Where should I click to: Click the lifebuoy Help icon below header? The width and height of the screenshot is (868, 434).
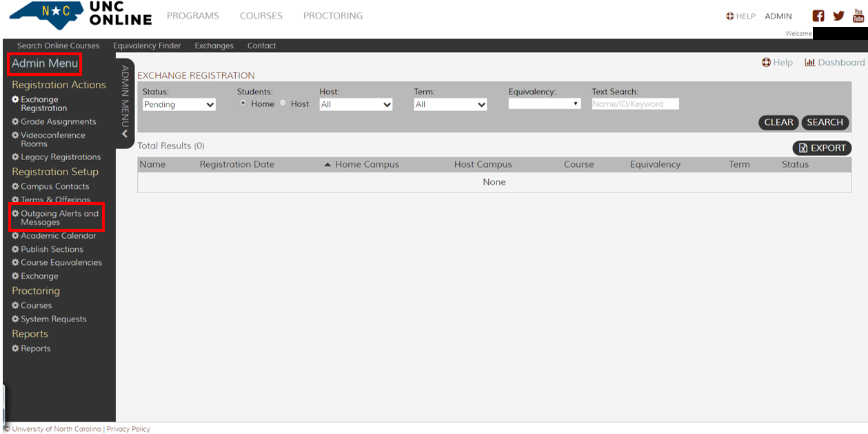766,63
